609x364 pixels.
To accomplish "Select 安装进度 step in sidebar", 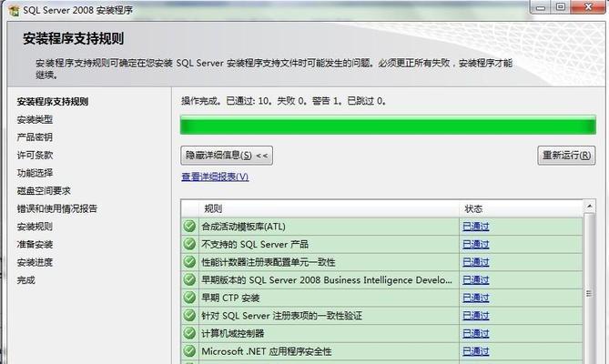I will 35,262.
